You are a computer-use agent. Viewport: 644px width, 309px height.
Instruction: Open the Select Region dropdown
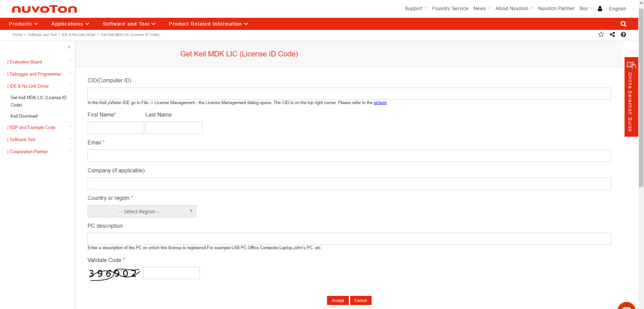coord(142,211)
